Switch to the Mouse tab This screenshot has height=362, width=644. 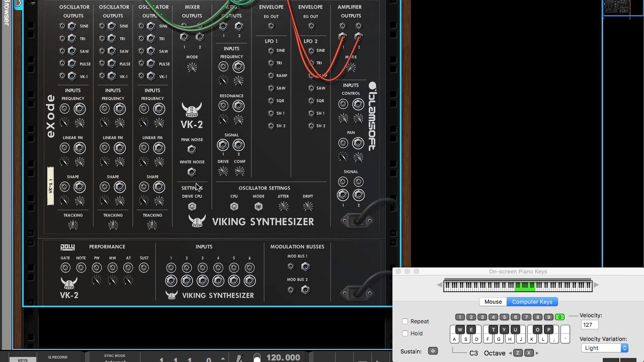click(493, 302)
